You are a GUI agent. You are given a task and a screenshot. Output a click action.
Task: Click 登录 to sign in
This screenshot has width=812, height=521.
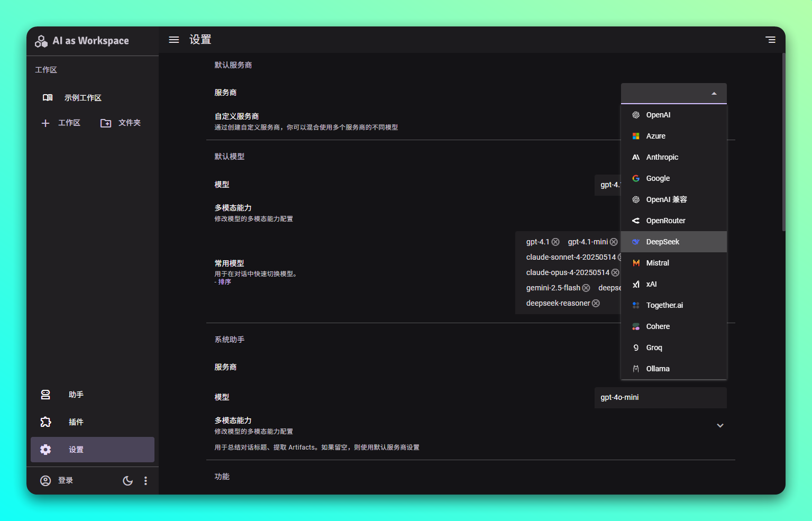pos(66,480)
